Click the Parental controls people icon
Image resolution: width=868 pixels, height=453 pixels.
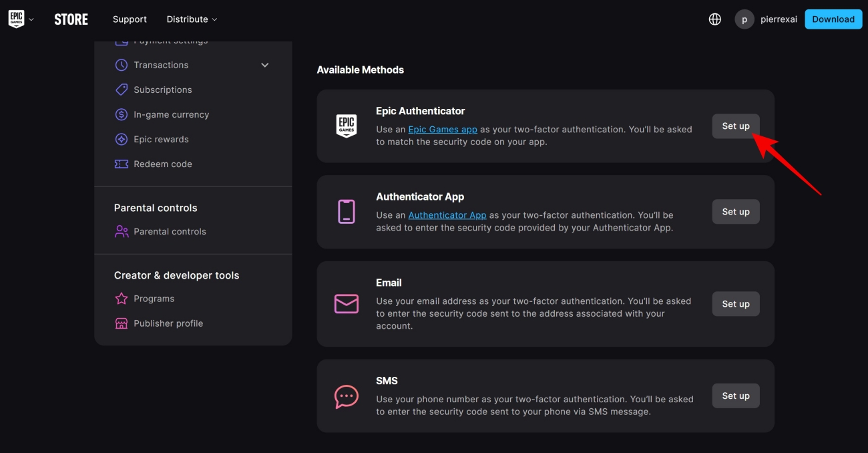coord(121,231)
